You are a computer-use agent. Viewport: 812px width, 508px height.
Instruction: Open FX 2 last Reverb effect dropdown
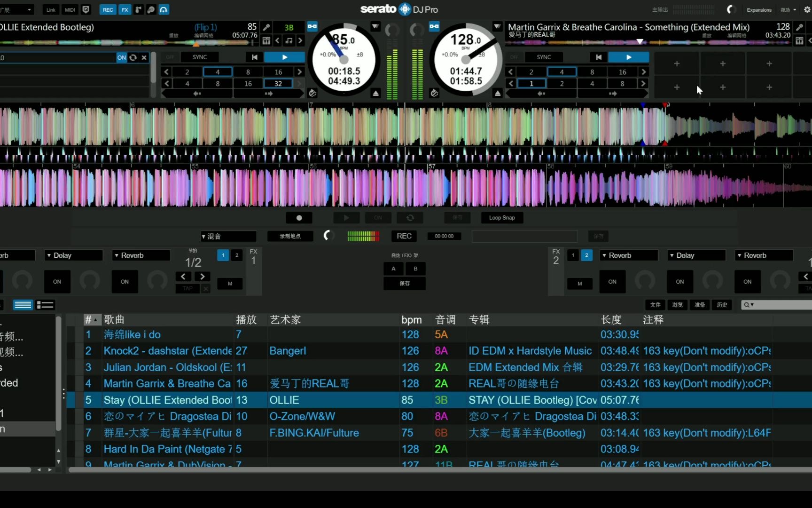click(764, 255)
